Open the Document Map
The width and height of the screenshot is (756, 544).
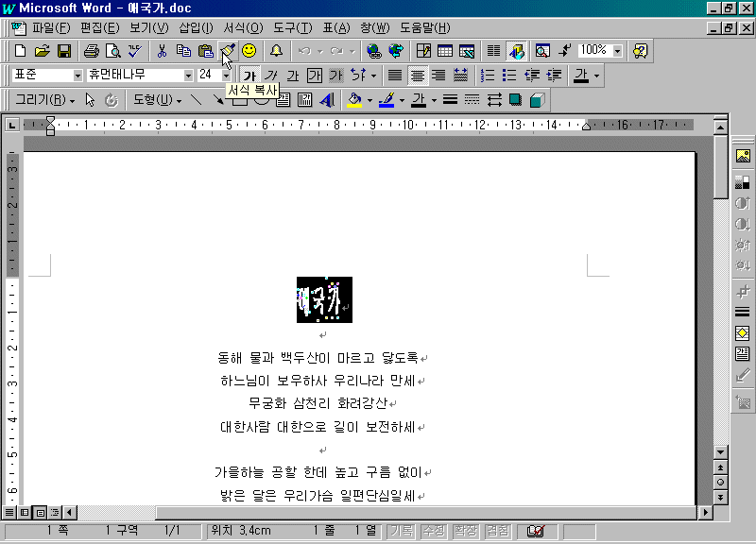click(x=542, y=51)
